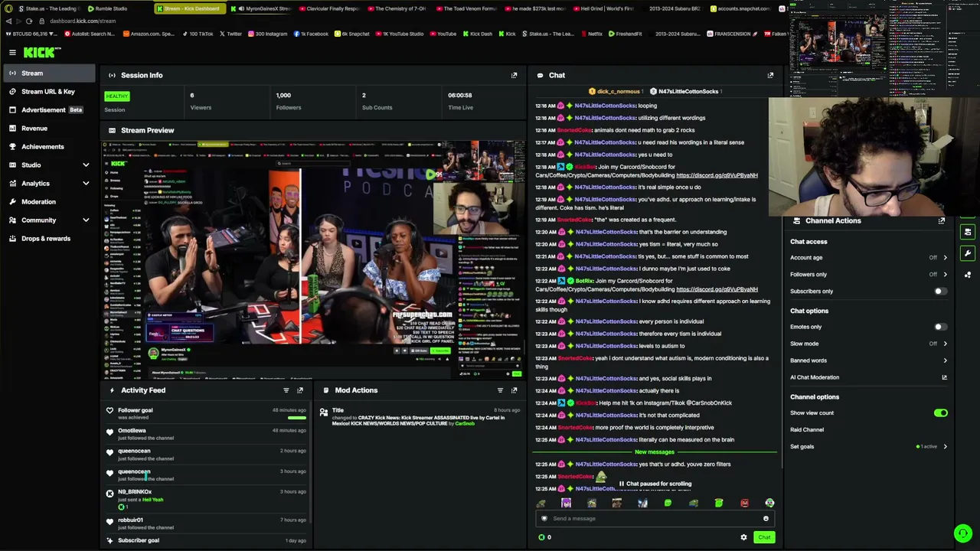Insert the purple-haired character emote

coord(566,503)
